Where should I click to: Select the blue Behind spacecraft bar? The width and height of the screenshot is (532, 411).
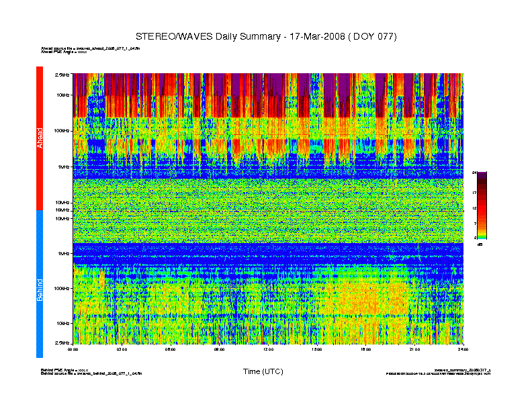tap(40, 284)
